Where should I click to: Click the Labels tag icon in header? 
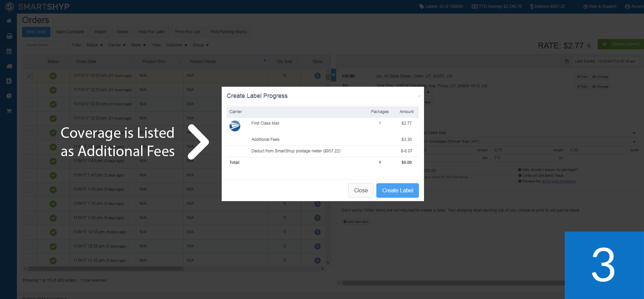421,6
